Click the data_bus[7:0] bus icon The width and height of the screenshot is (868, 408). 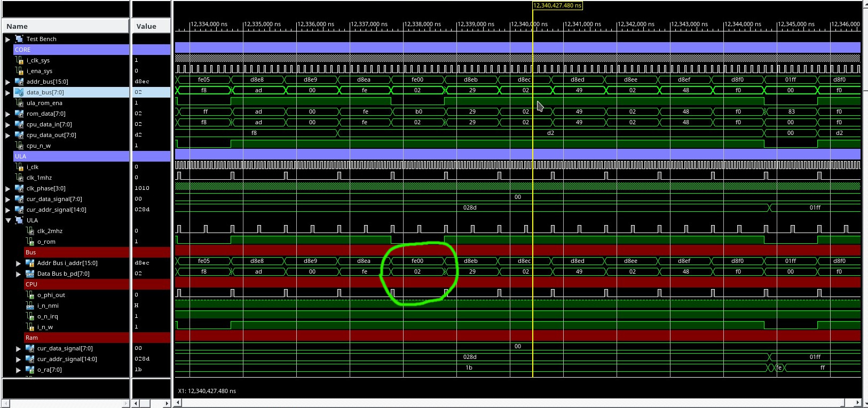pos(19,92)
